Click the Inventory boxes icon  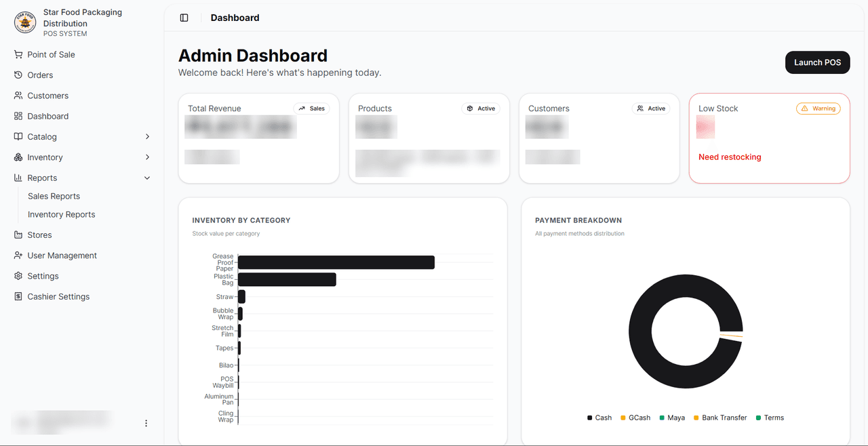(18, 157)
